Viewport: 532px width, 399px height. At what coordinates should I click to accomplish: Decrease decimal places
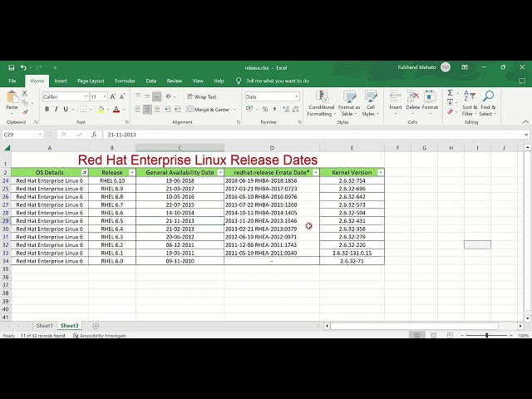(x=296, y=109)
